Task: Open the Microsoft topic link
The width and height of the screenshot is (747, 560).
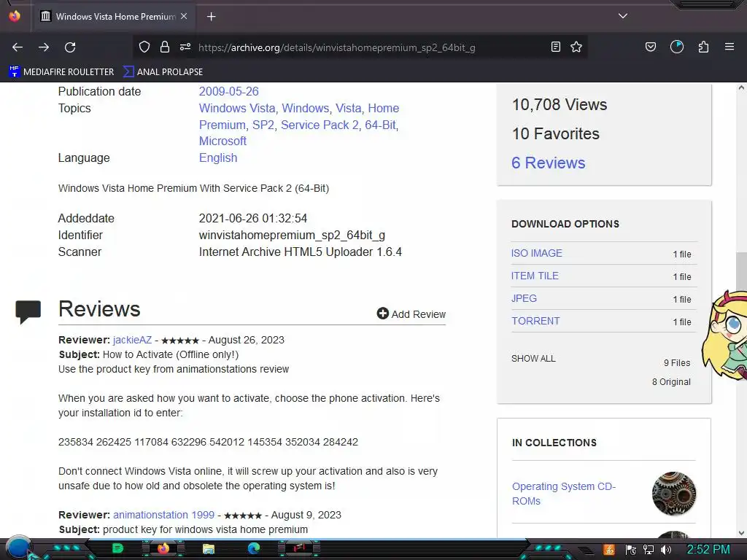Action: click(x=222, y=141)
